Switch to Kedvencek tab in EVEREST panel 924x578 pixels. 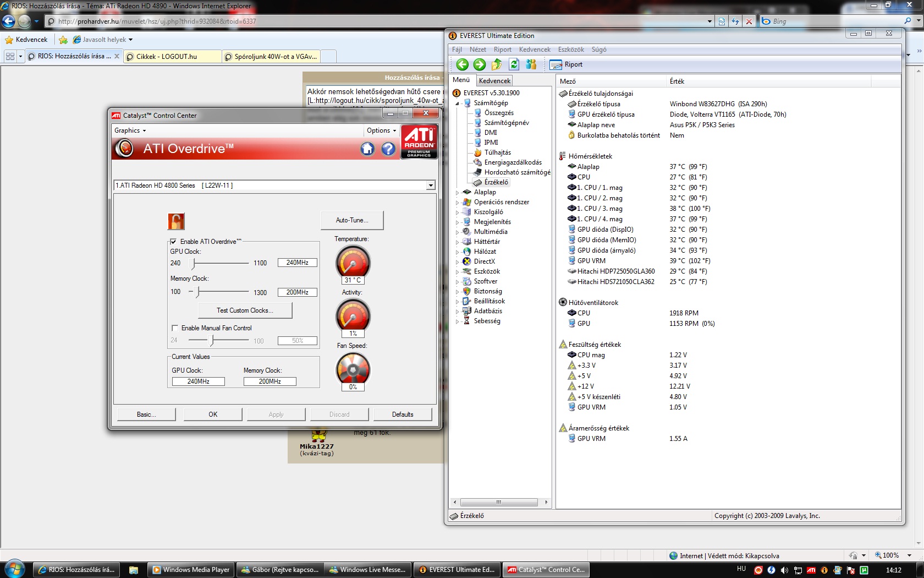pyautogui.click(x=494, y=81)
